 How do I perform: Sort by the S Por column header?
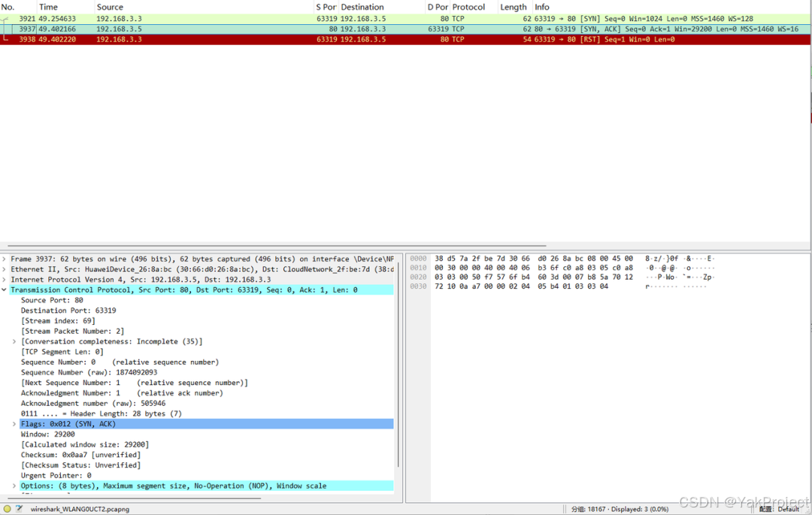coord(326,7)
